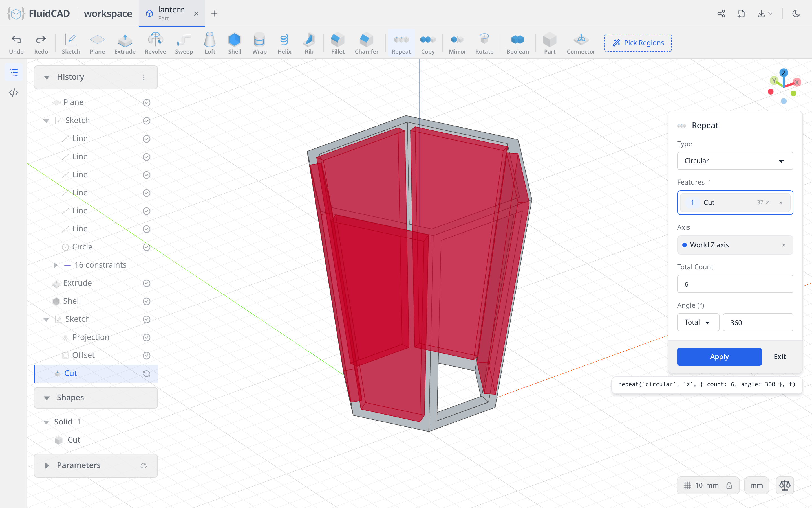Select the Plane tool

[x=97, y=43]
